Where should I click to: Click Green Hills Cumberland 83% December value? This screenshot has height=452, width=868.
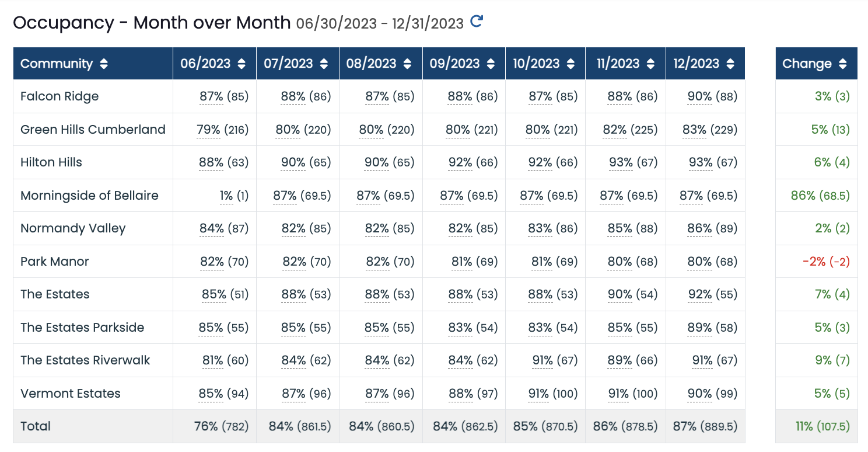[x=695, y=130]
